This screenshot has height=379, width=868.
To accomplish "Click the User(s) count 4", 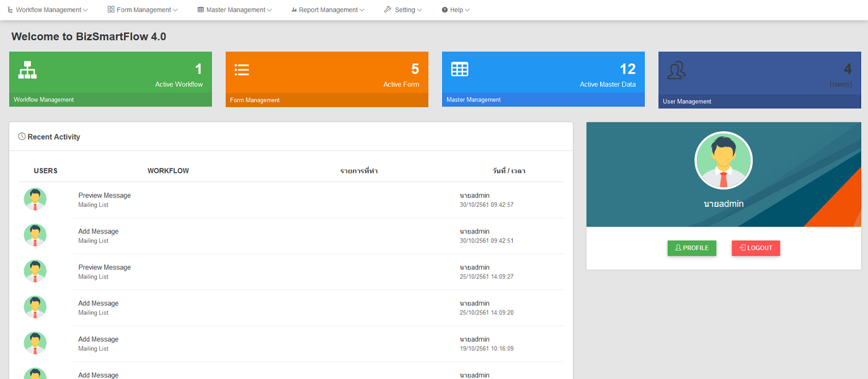I will [x=848, y=69].
